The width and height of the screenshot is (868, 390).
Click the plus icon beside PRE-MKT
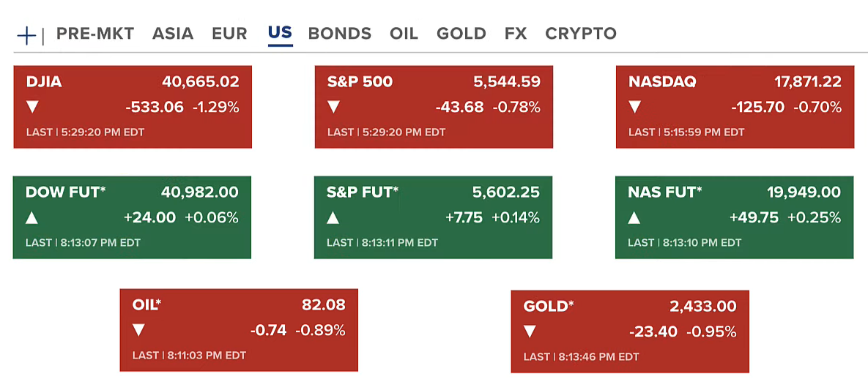click(26, 34)
